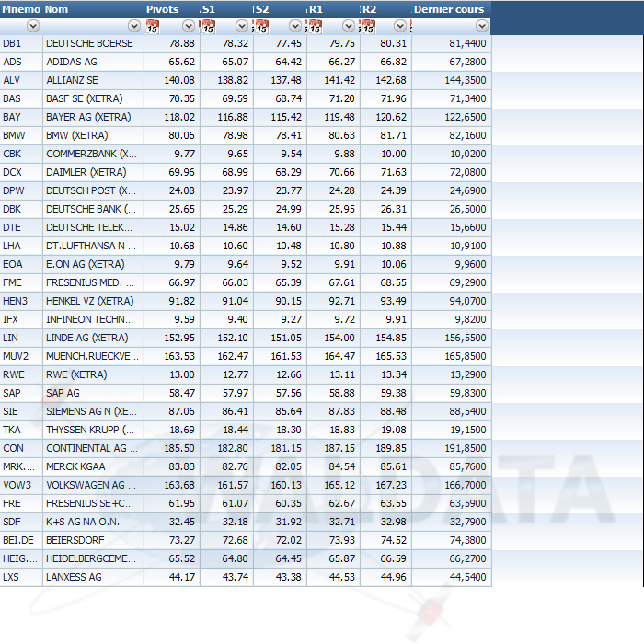
Task: Click the RWE (XETRA) name cell
Action: coord(93,375)
